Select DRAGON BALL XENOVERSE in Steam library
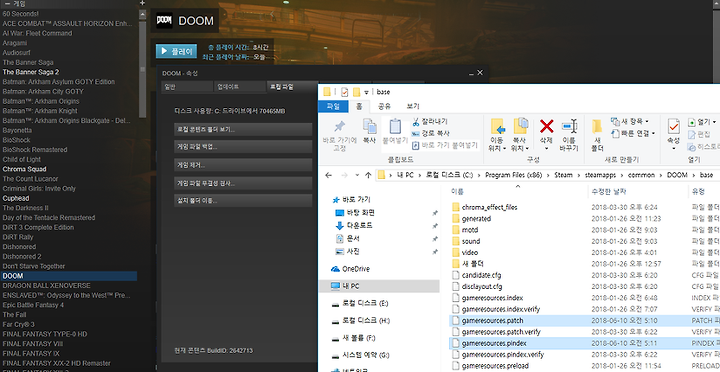 [46, 286]
